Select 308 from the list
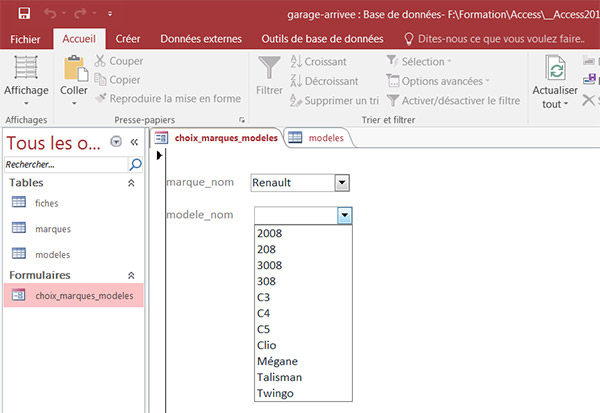The height and width of the screenshot is (413, 600). [x=303, y=281]
